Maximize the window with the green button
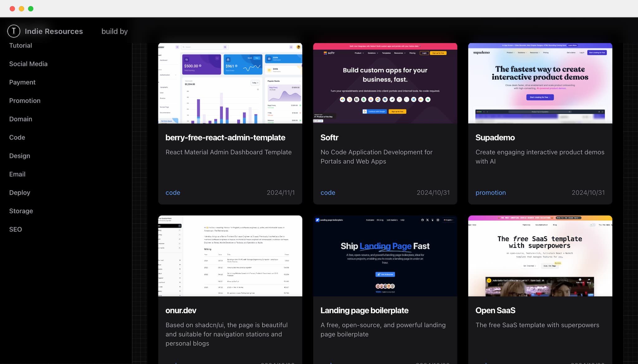This screenshot has height=364, width=638. click(x=31, y=9)
